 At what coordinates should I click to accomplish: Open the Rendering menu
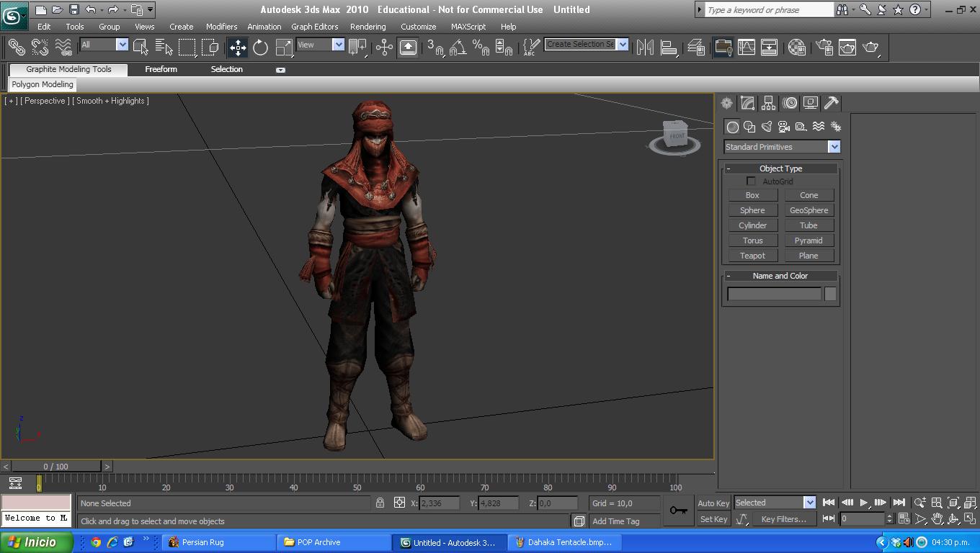click(367, 27)
